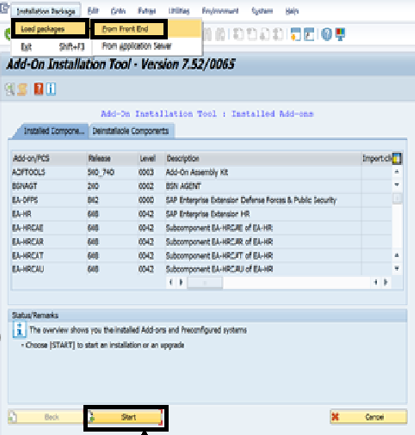415x435 pixels.
Task: Select the Installed Components tab
Action: tap(53, 131)
